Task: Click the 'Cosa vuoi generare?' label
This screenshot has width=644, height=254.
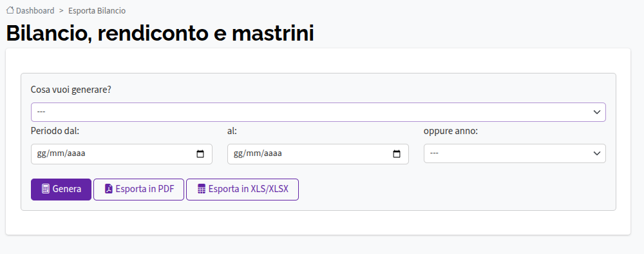Action: point(71,90)
